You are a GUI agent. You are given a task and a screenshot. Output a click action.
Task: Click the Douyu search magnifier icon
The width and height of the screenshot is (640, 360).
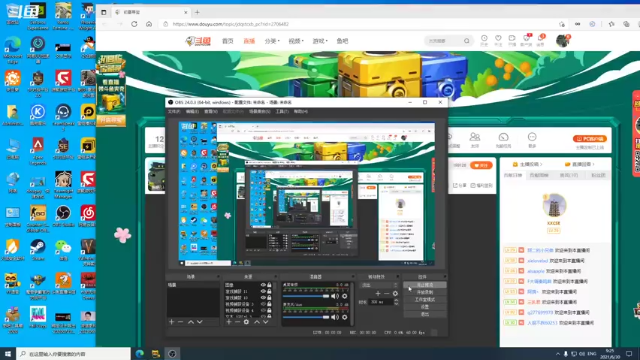(x=467, y=41)
